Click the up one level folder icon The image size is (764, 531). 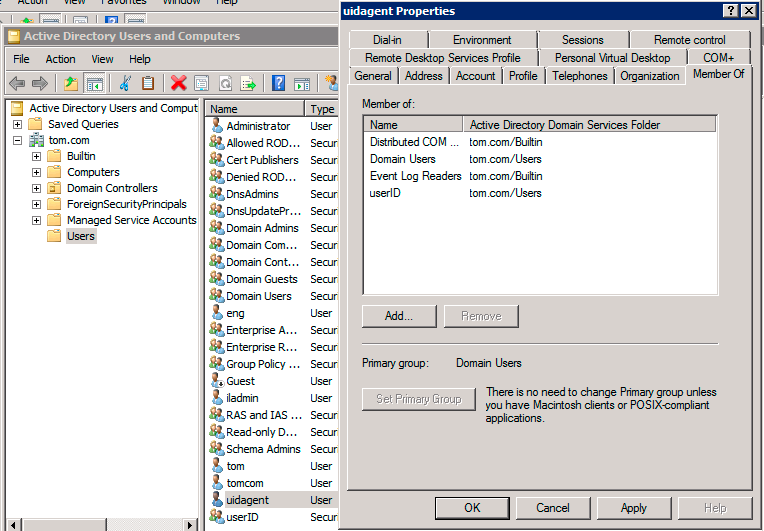70,83
